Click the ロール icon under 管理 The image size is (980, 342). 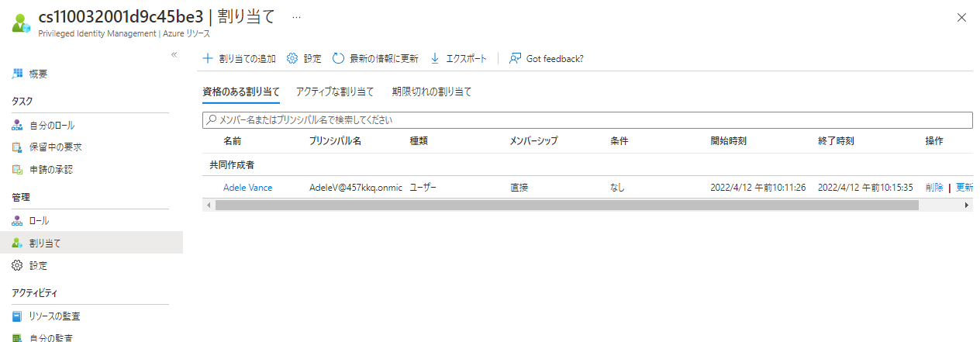click(x=17, y=220)
